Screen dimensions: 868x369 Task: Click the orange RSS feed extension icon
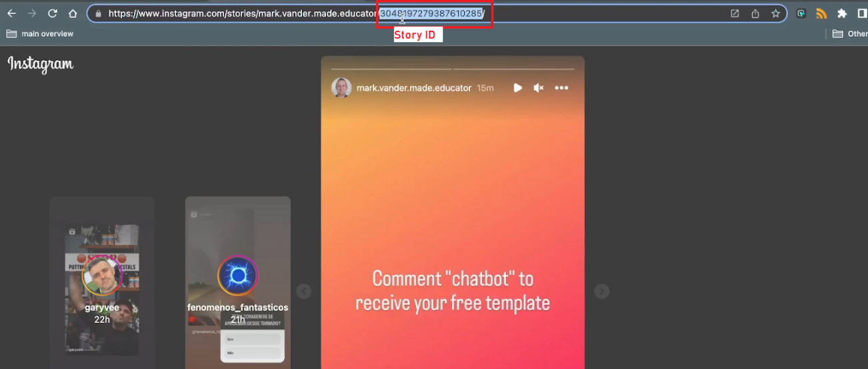821,13
